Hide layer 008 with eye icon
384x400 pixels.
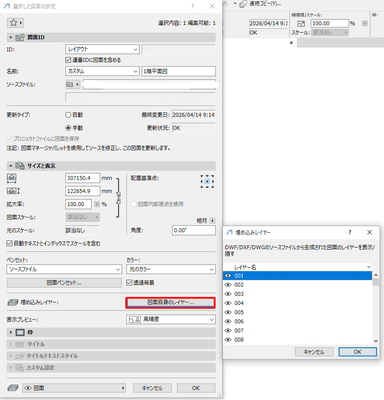coord(228,340)
